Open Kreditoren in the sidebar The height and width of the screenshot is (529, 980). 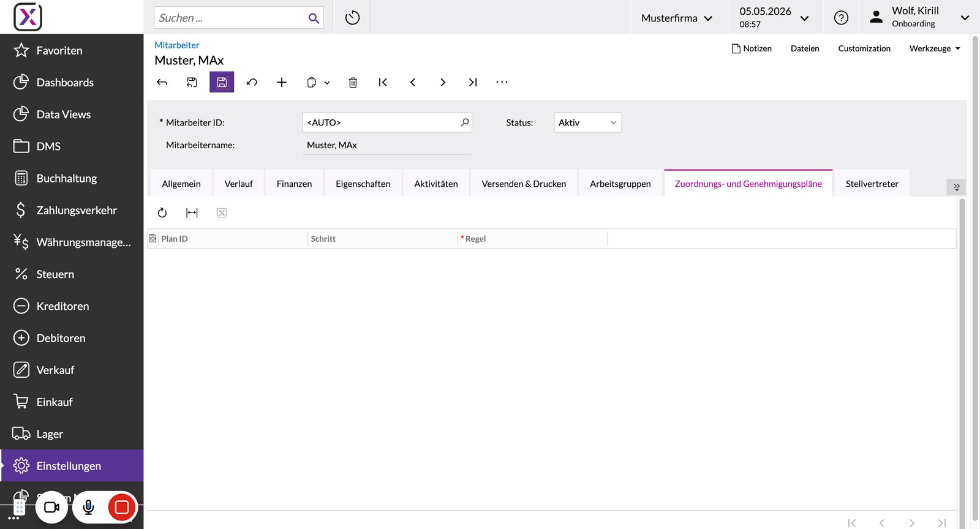[72, 306]
